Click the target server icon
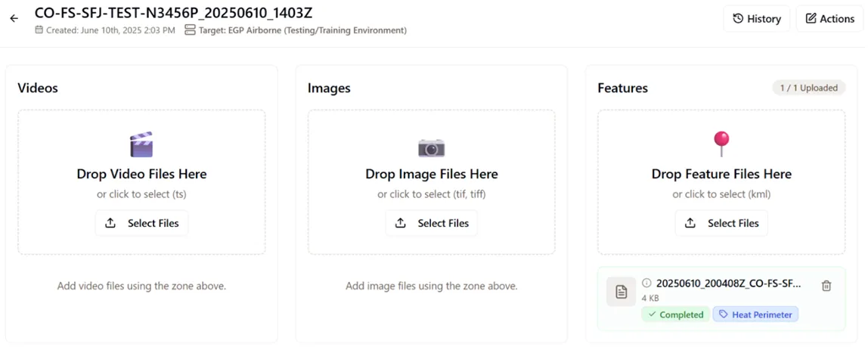The width and height of the screenshot is (868, 347). 190,30
